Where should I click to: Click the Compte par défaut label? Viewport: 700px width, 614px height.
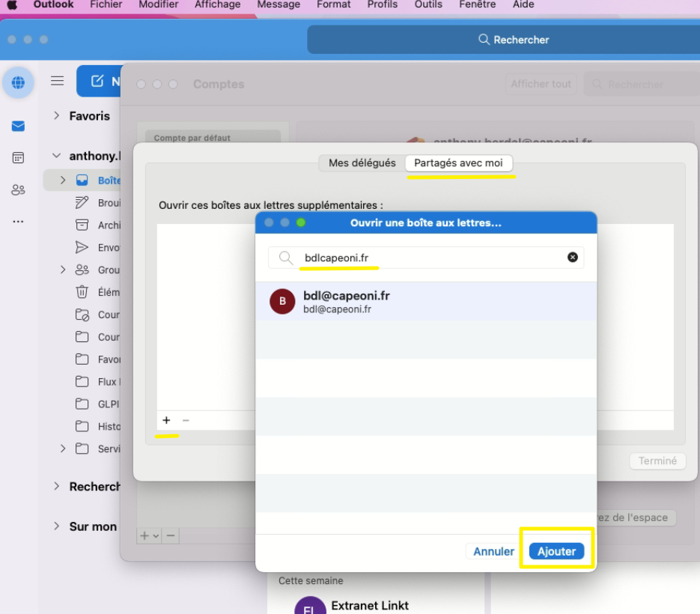[x=192, y=138]
